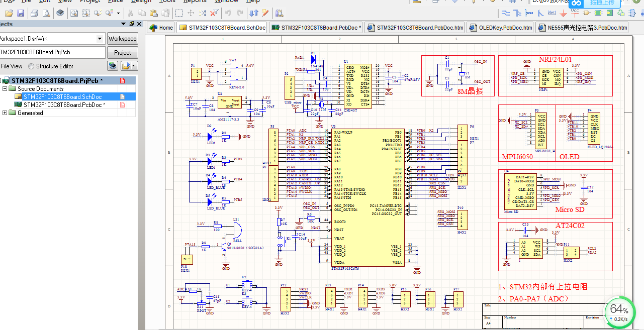Click the Print icon in toolbar
Screen dimensions: 644x330
pyautogui.click(x=34, y=13)
